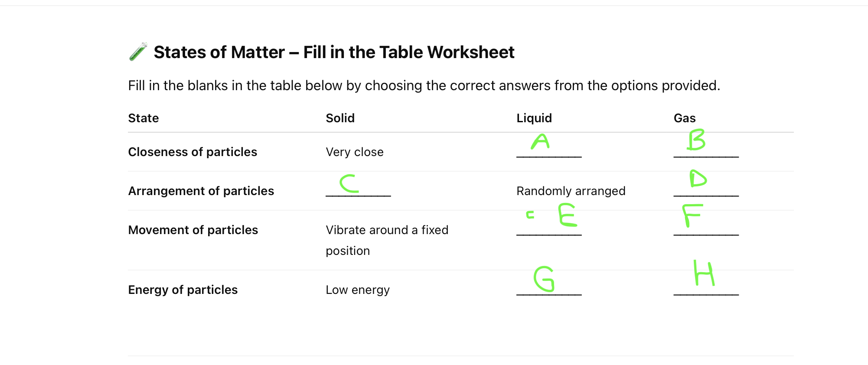Click the blank labeled F under Gas
Image resolution: width=868 pixels, height=365 pixels.
pos(705,230)
